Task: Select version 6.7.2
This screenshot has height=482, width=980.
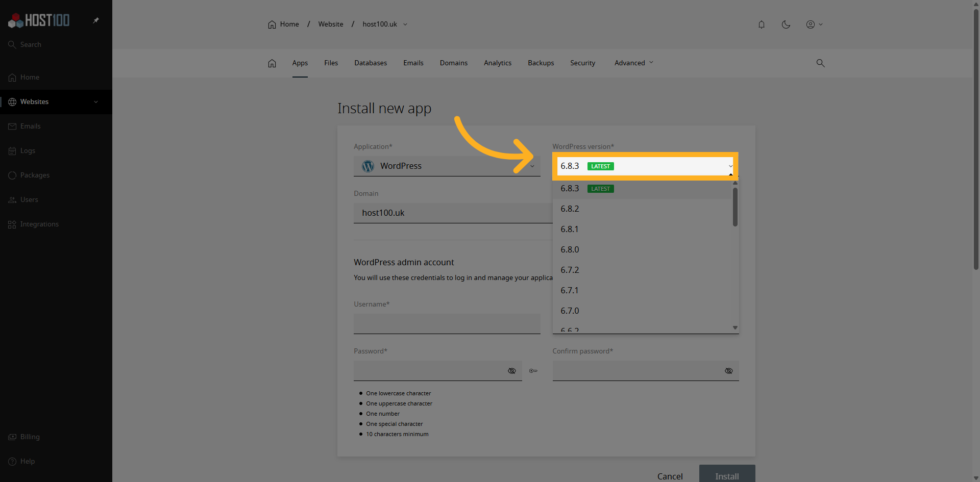Action: (642, 270)
